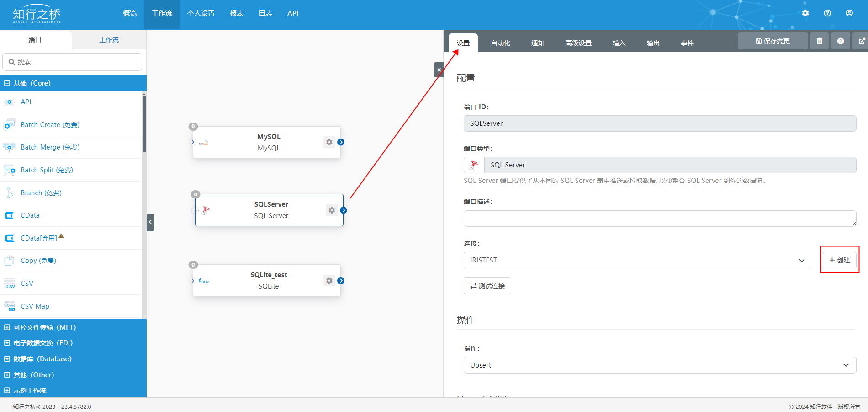Click the SQLite connector logo icon
This screenshot has width=868, height=412.
click(x=204, y=281)
